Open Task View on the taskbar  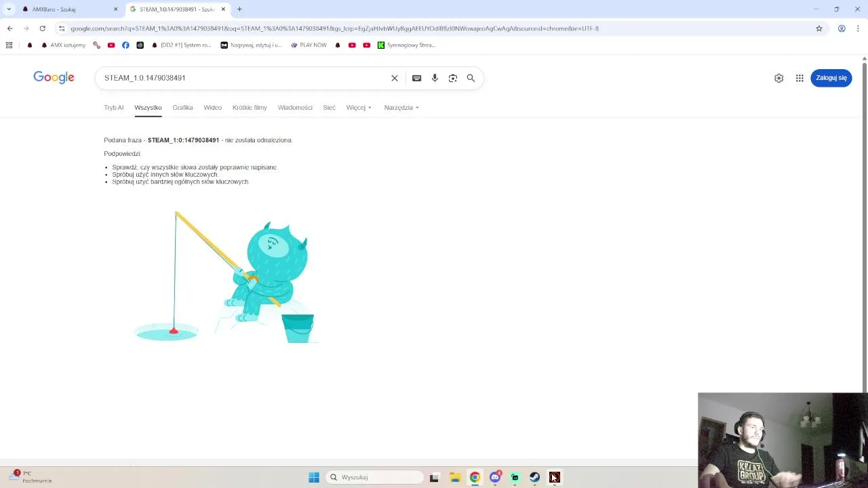tap(434, 477)
